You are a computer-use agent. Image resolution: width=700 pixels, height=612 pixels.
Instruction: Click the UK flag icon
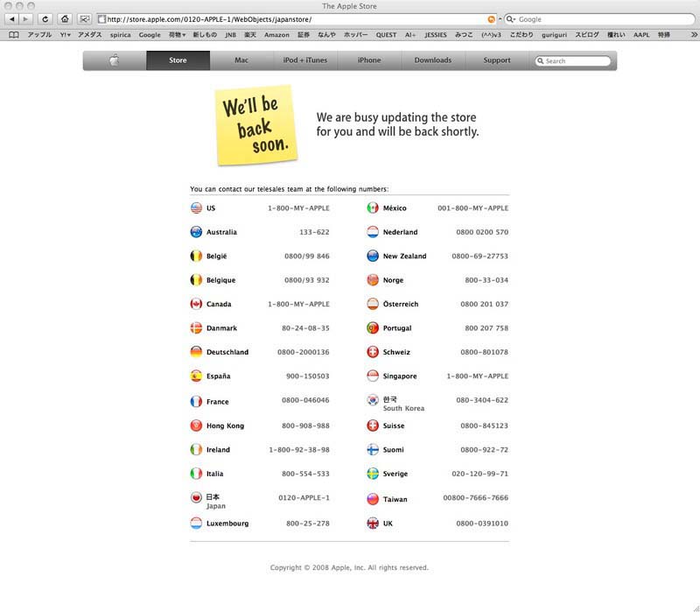tap(373, 523)
